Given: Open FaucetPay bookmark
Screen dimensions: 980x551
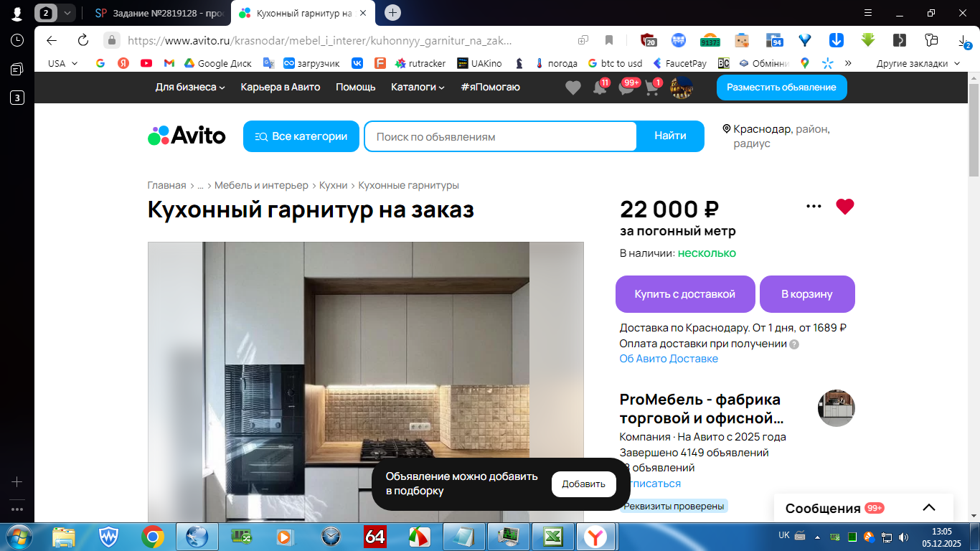Looking at the screenshot, I should pos(679,63).
